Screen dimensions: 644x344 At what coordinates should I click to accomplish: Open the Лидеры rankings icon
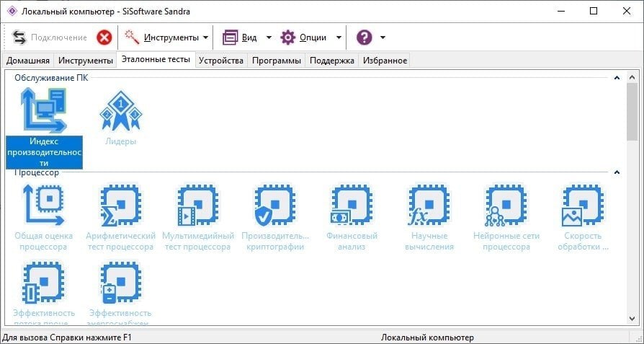click(120, 118)
